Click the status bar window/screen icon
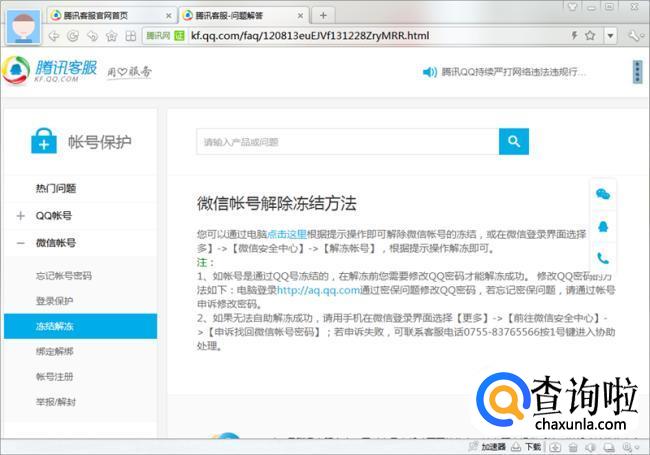This screenshot has height=455, width=650. point(609,447)
